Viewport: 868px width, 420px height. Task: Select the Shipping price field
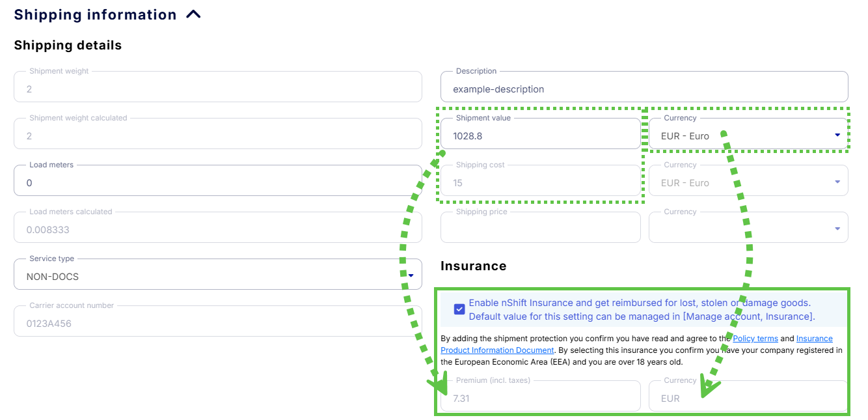[540, 230]
